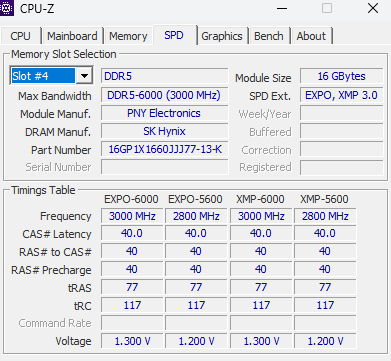The image size is (391, 361).
Task: Go to the Graphics tab
Action: [222, 36]
